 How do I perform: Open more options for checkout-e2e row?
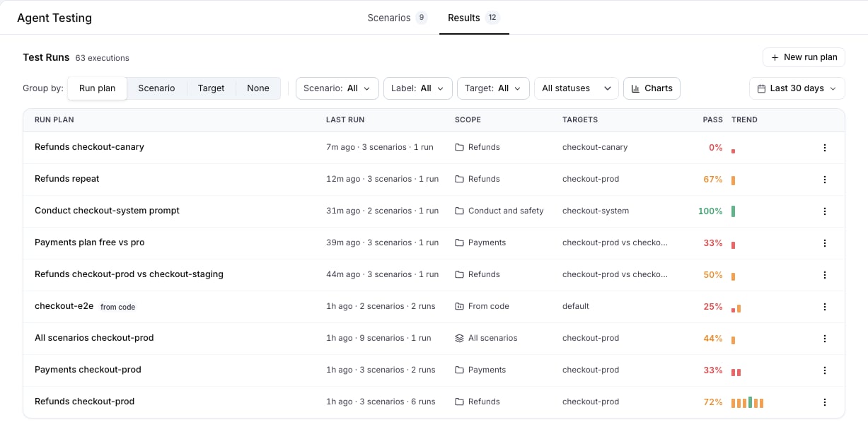[x=824, y=307]
